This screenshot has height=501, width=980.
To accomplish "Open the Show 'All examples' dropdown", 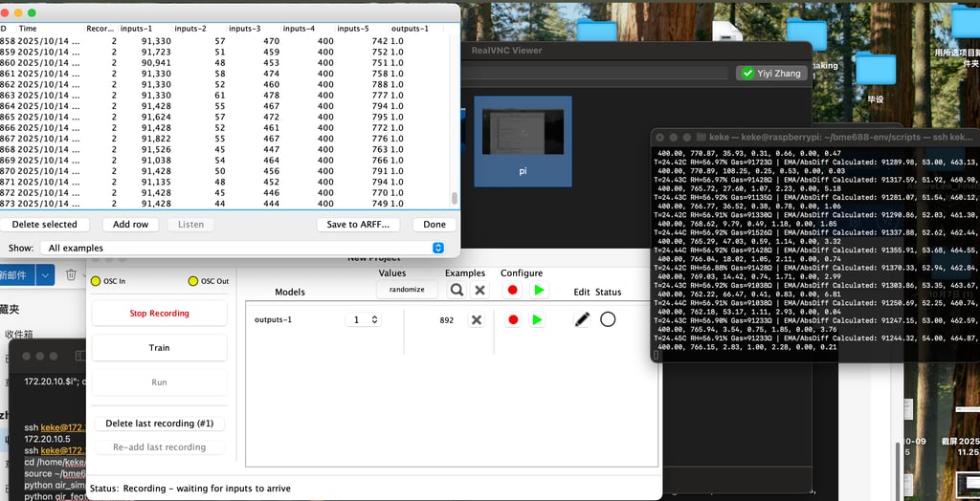I will pyautogui.click(x=242, y=248).
